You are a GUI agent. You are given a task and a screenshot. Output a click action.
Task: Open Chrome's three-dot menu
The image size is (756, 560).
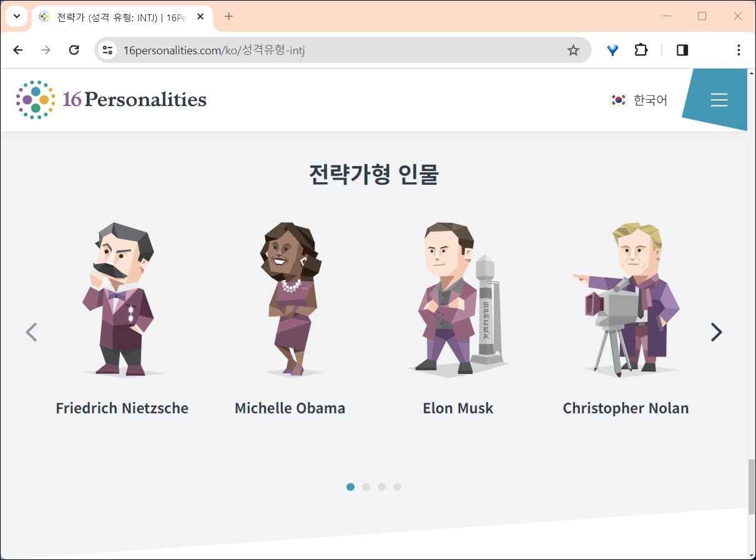(739, 50)
